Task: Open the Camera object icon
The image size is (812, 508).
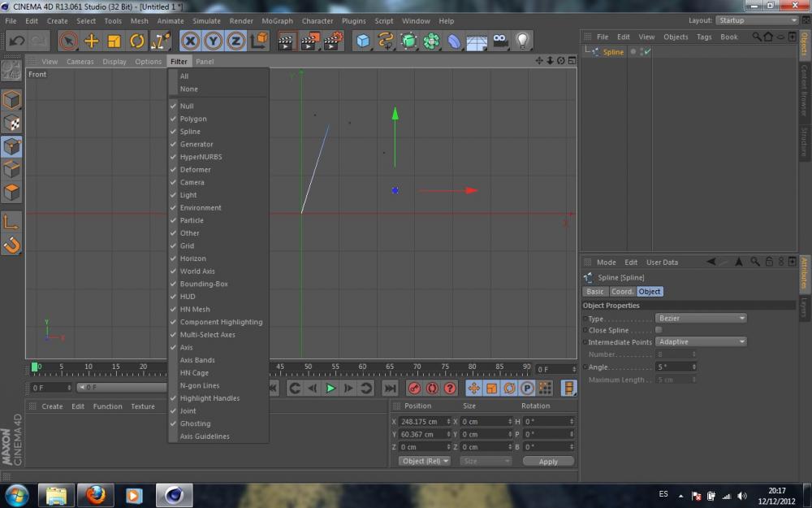Action: 500,41
